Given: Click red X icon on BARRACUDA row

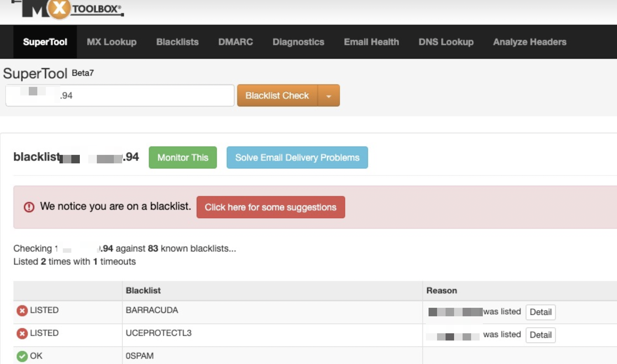Looking at the screenshot, I should [22, 310].
